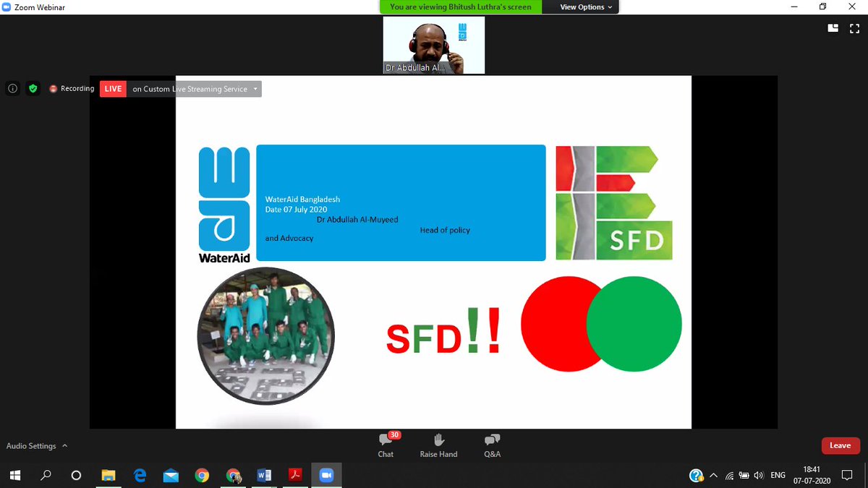
Task: Click the Zoom Webinar title bar icon
Action: coord(7,7)
